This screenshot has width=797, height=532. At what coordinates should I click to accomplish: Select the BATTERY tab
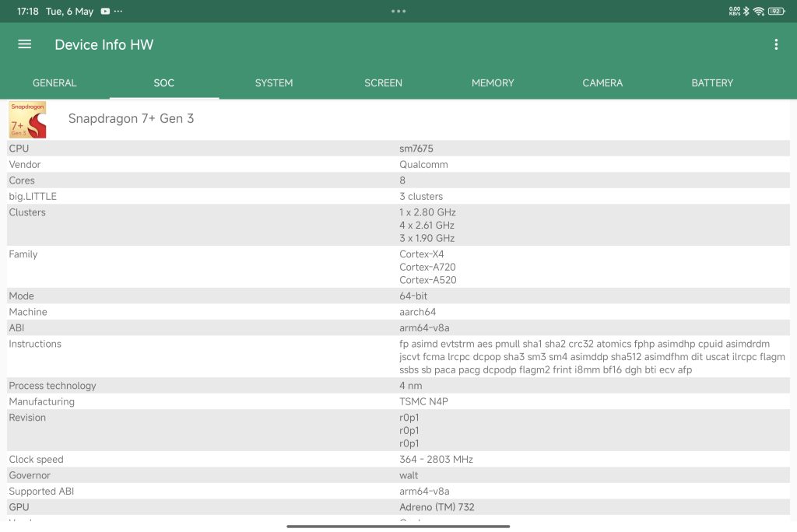712,82
